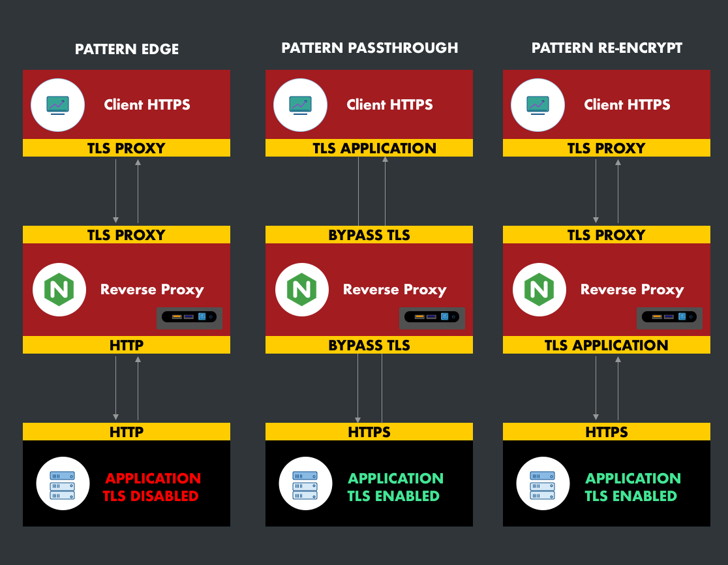
Task: Click the hardware device image in Pattern Re-Encrypt proxy
Action: point(669,318)
